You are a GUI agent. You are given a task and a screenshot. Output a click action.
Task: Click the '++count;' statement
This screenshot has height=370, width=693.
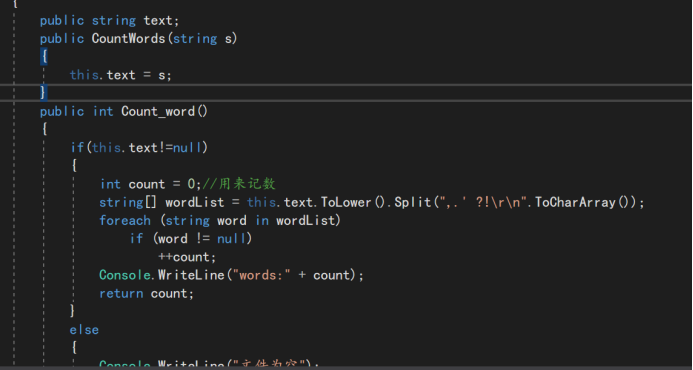point(187,257)
